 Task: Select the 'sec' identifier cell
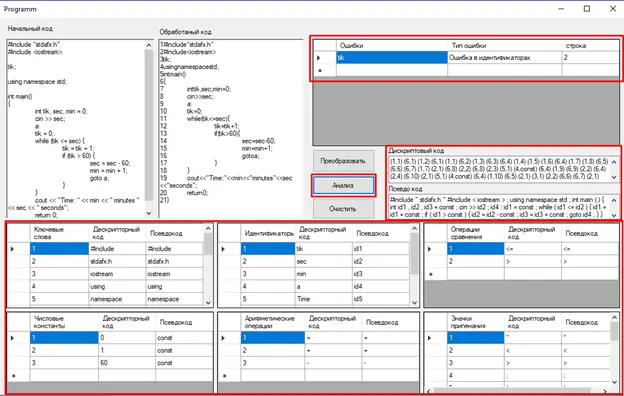point(324,261)
